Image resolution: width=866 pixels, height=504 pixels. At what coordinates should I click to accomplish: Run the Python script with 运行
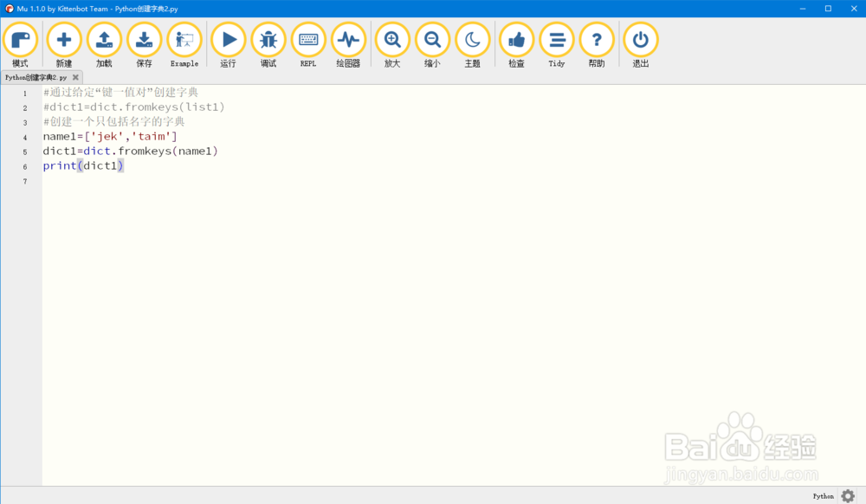click(228, 39)
